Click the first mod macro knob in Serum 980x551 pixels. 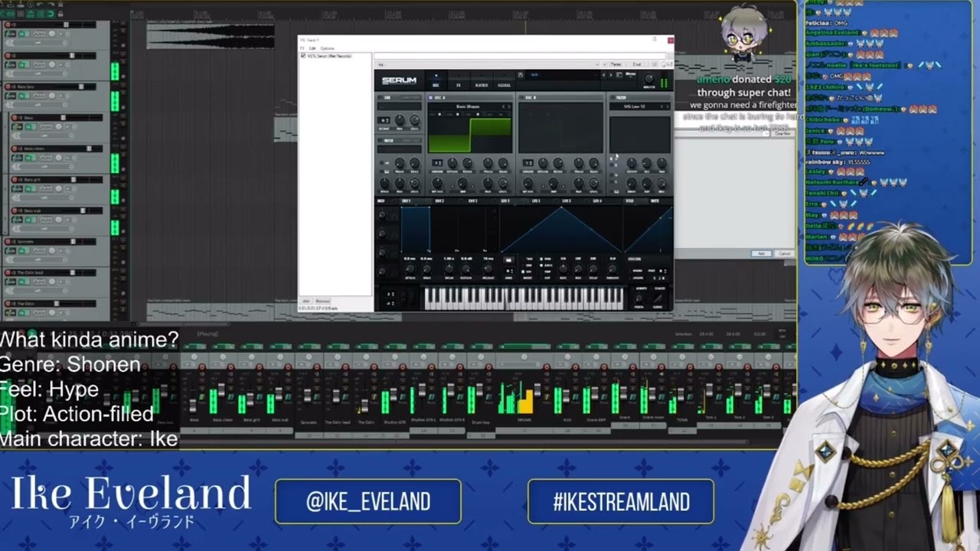click(382, 214)
